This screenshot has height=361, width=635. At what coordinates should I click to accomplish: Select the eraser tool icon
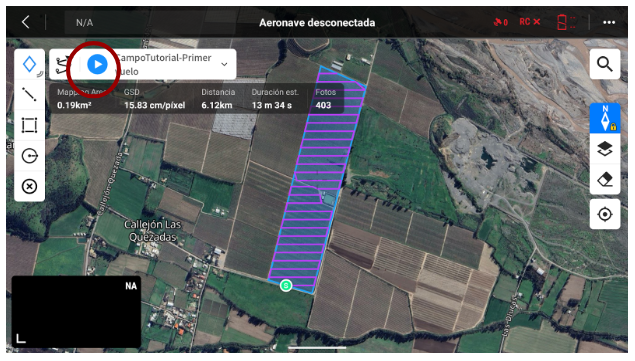(x=605, y=179)
